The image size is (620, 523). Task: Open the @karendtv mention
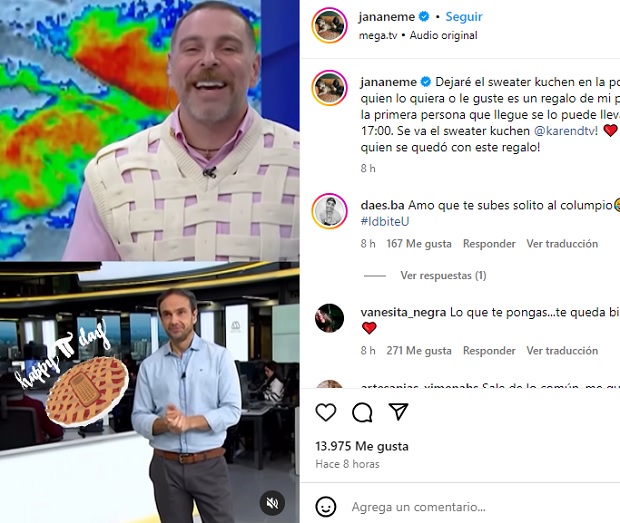click(565, 131)
